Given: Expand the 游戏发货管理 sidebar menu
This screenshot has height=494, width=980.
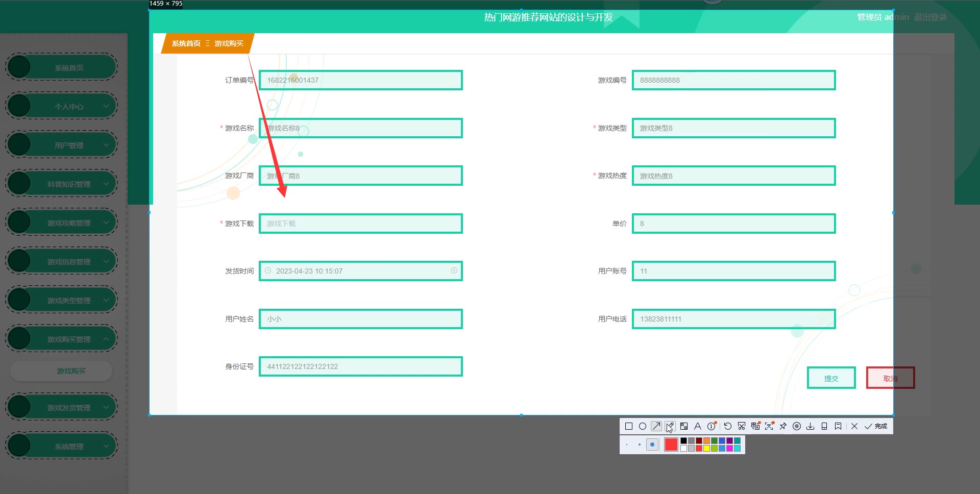Looking at the screenshot, I should coord(61,407).
